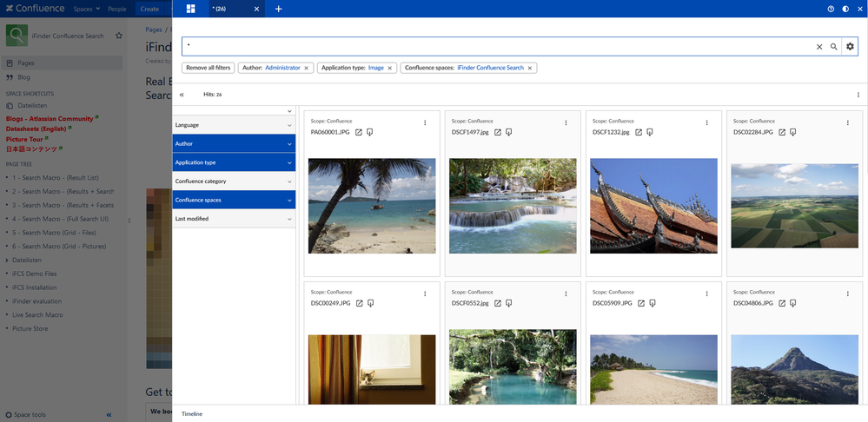The image size is (868, 422).
Task: Open the beach palm tree thumbnail
Action: [372, 206]
